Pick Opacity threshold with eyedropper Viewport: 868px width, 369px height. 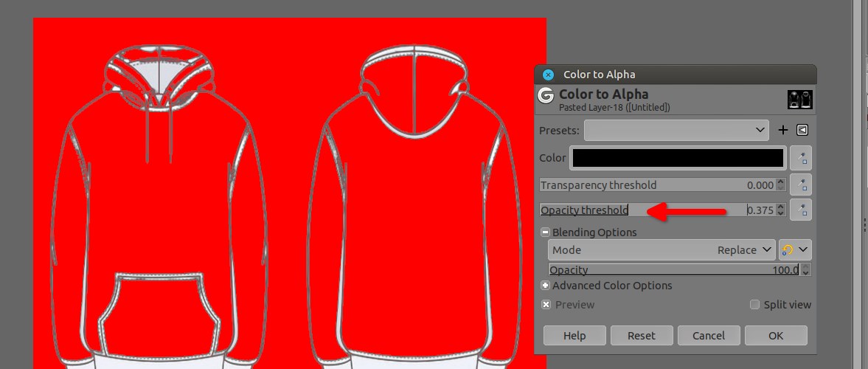(x=800, y=210)
